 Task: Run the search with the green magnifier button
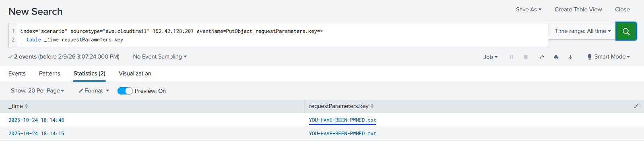click(626, 31)
